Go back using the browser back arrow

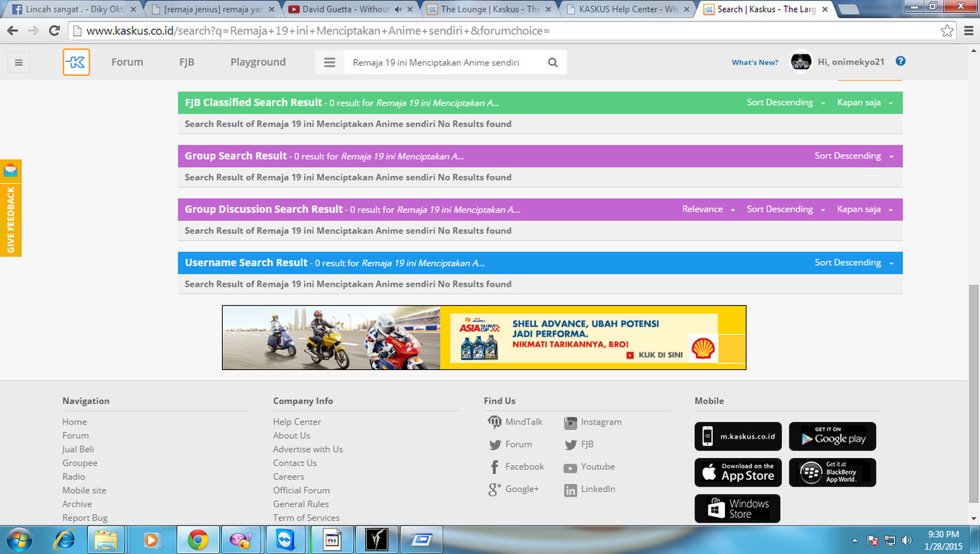pyautogui.click(x=13, y=31)
